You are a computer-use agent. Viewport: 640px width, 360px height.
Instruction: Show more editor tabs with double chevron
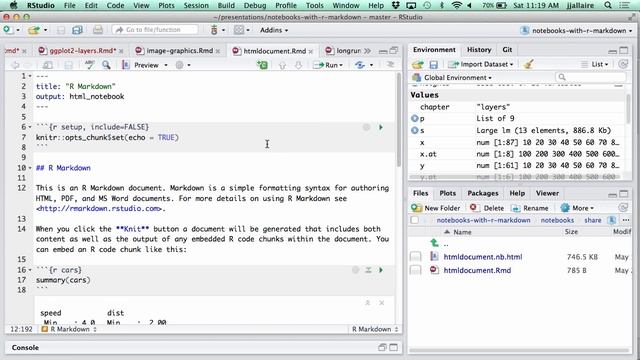point(367,51)
